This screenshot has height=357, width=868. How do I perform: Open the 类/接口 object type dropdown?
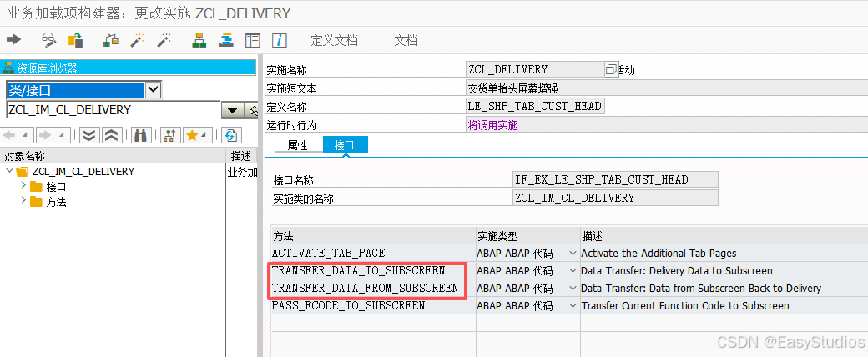[x=154, y=89]
